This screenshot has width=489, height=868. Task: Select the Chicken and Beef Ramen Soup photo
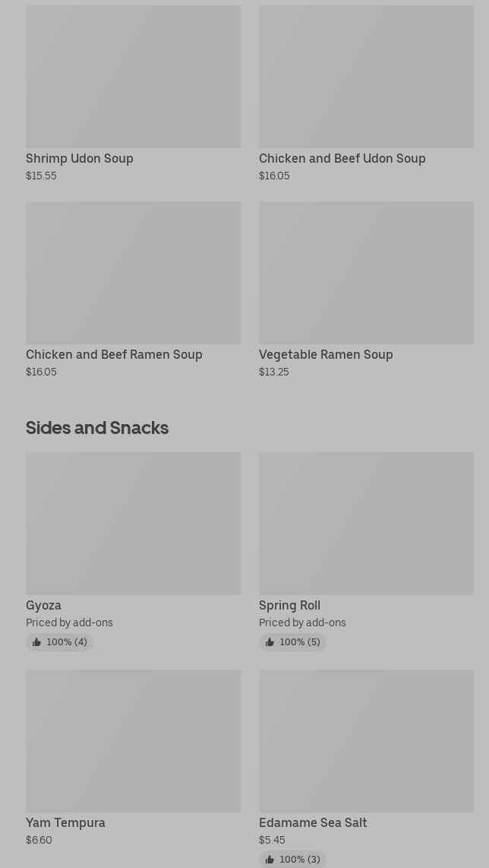(133, 272)
